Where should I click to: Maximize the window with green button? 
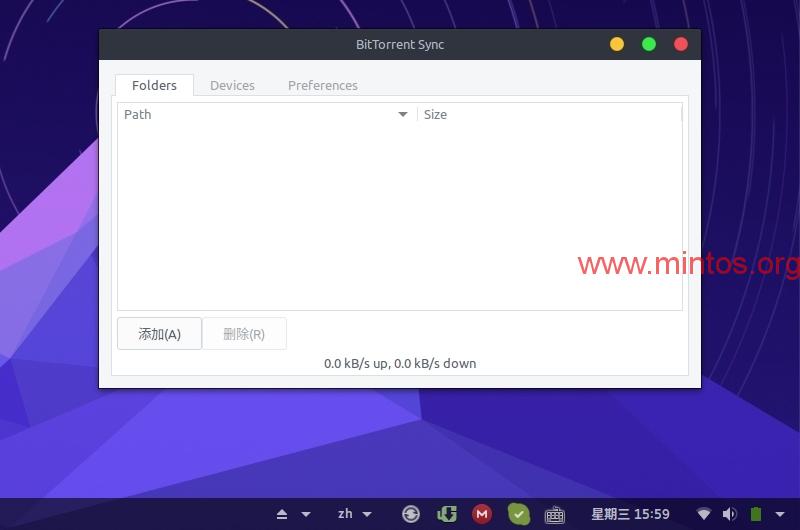[648, 44]
